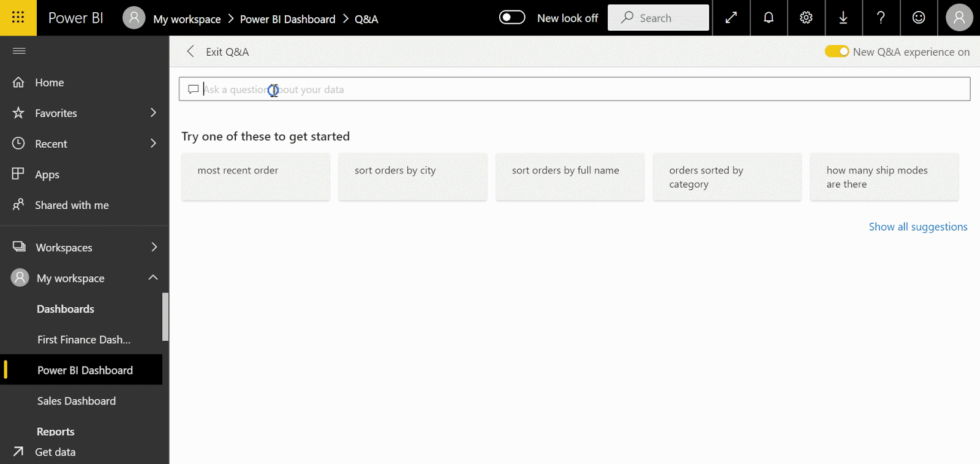Open the help question mark icon

click(881, 18)
